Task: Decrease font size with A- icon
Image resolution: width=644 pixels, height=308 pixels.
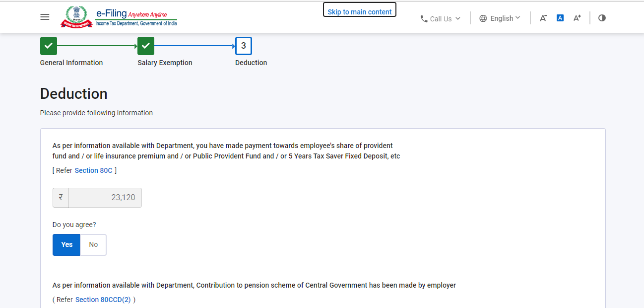Action: [543, 18]
